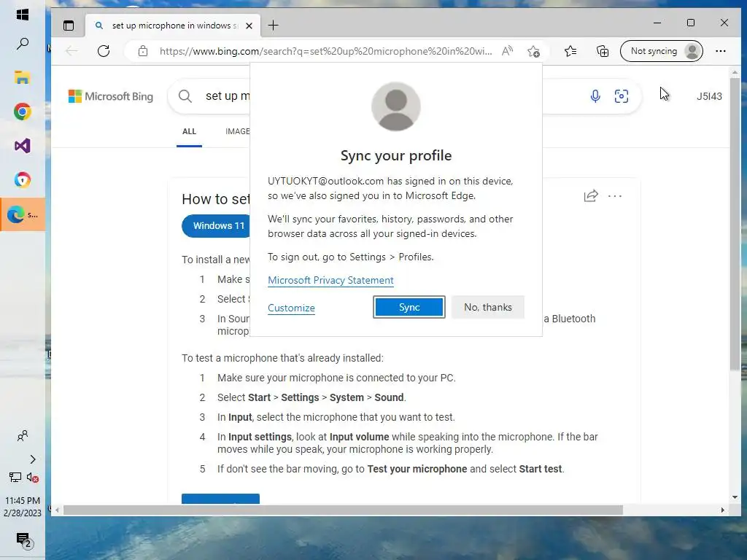The height and width of the screenshot is (560, 747).
Task: Open taskbar search magnifier
Action: (23, 44)
